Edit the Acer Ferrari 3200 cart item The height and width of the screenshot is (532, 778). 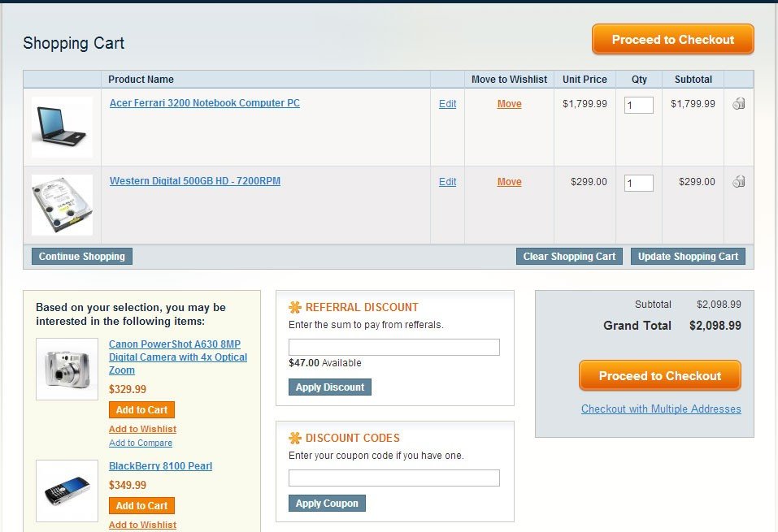[x=448, y=104]
